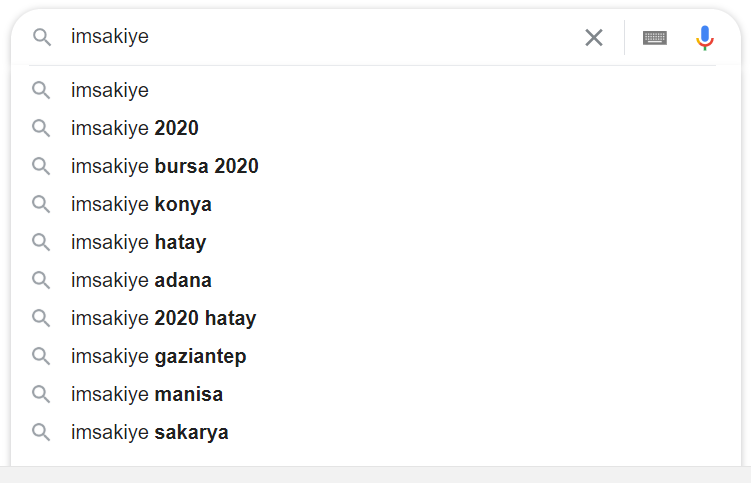Click the search icon beside 'imsakiye adana'
The width and height of the screenshot is (751, 483).
point(41,280)
